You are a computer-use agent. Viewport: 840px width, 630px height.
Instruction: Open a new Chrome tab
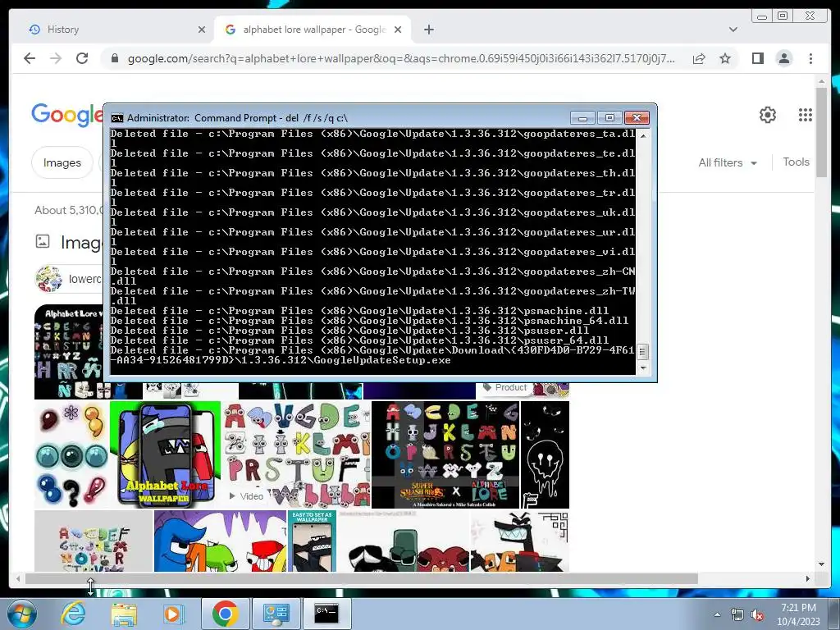click(428, 30)
